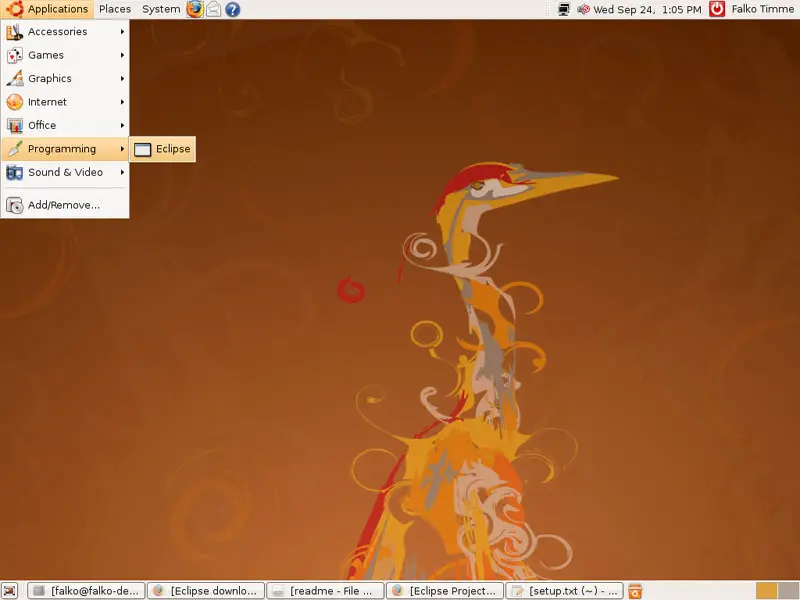Open the Accessories submenu
Image resolution: width=800 pixels, height=600 pixels.
point(65,32)
